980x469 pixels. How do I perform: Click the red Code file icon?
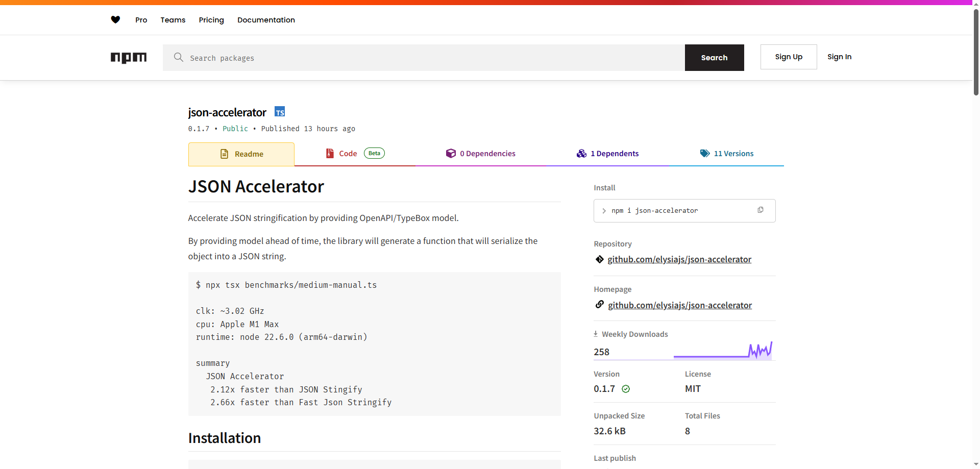coord(330,153)
